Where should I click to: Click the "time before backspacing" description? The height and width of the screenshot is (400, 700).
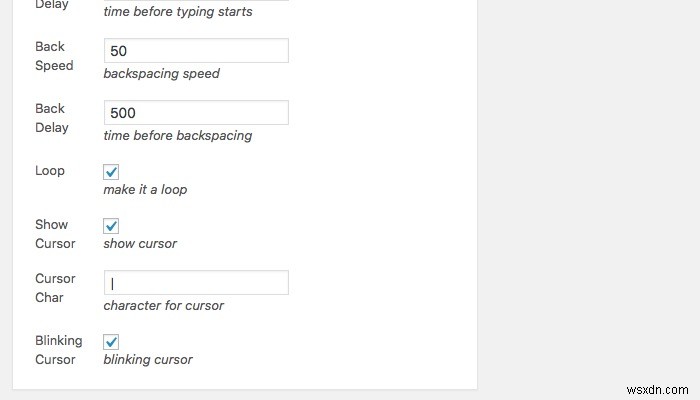[x=178, y=135]
